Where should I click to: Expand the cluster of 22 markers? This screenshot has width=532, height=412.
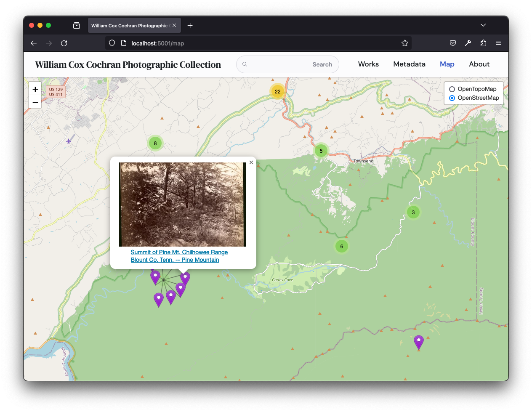pos(277,91)
